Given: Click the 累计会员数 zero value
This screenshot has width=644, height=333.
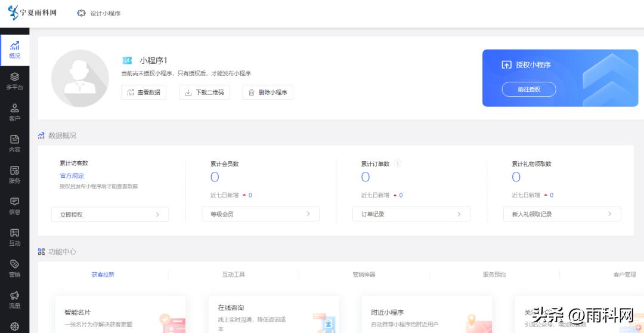Looking at the screenshot, I should point(215,177).
